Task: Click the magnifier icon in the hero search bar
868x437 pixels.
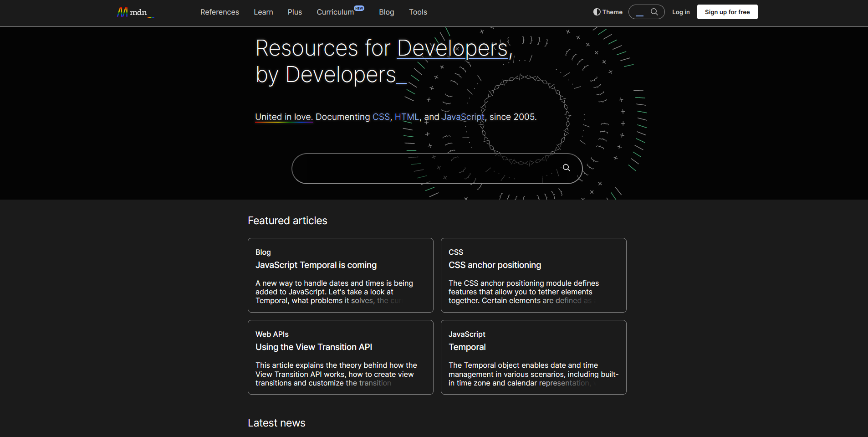Action: point(566,168)
